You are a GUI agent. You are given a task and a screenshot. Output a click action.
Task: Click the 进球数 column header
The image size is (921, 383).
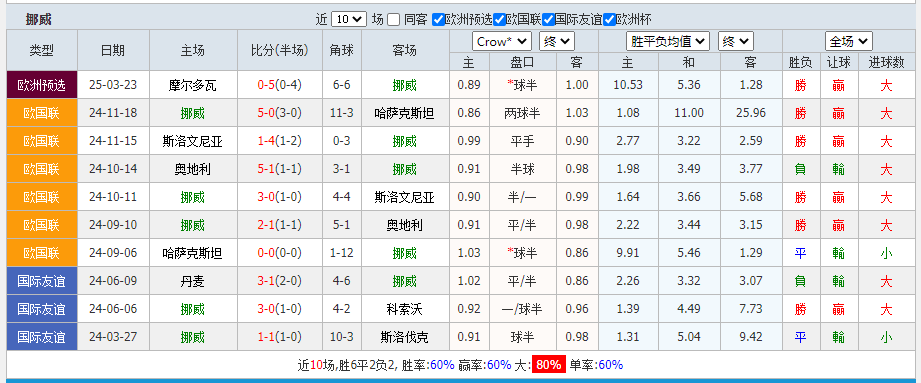tap(886, 62)
